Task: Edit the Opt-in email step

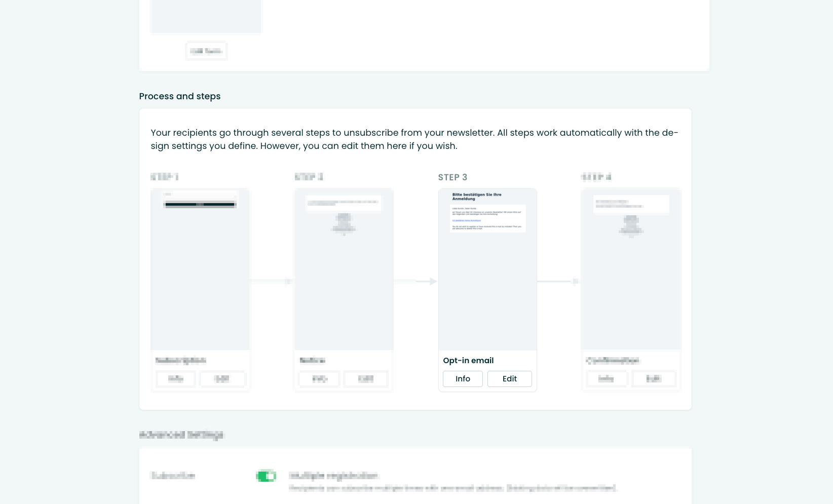Action: click(x=509, y=379)
